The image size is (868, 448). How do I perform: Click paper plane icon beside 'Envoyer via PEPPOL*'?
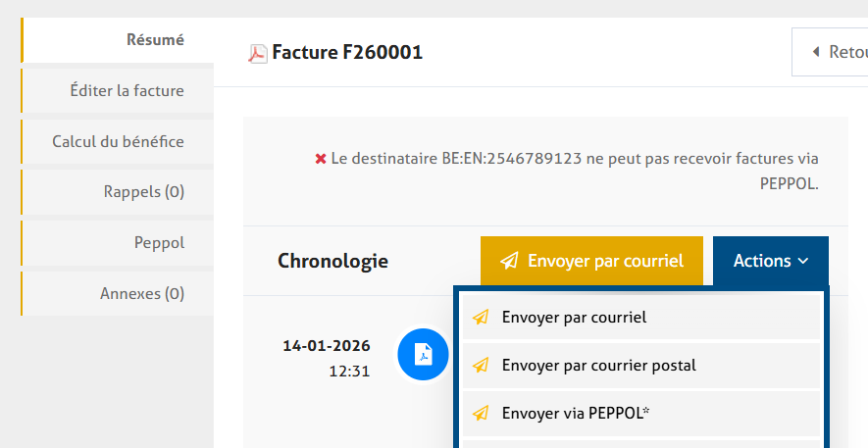point(481,414)
